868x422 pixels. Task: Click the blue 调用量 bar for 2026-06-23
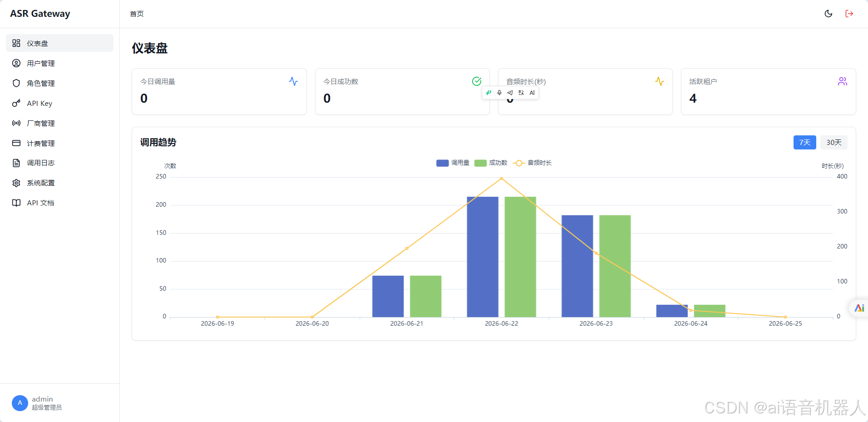pyautogui.click(x=577, y=266)
